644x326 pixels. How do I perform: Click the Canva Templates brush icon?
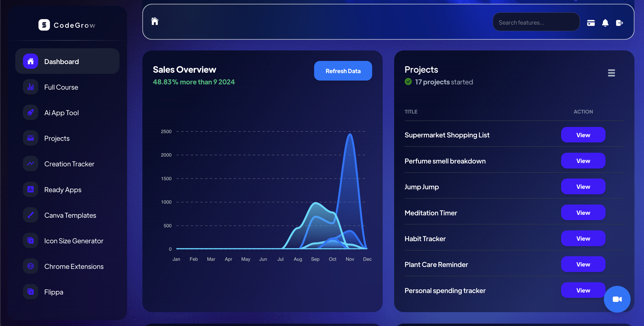click(31, 215)
